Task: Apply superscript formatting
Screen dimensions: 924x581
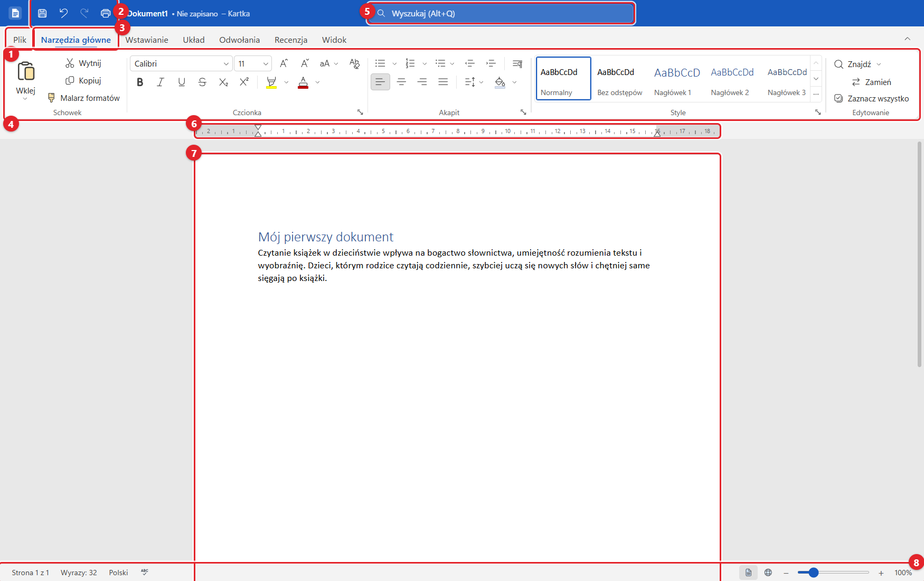Action: click(x=244, y=82)
